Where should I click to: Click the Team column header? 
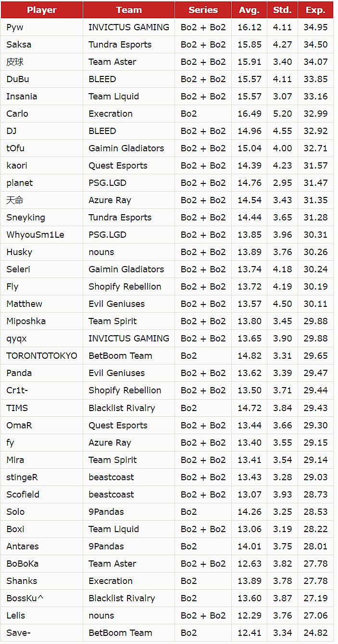click(129, 10)
